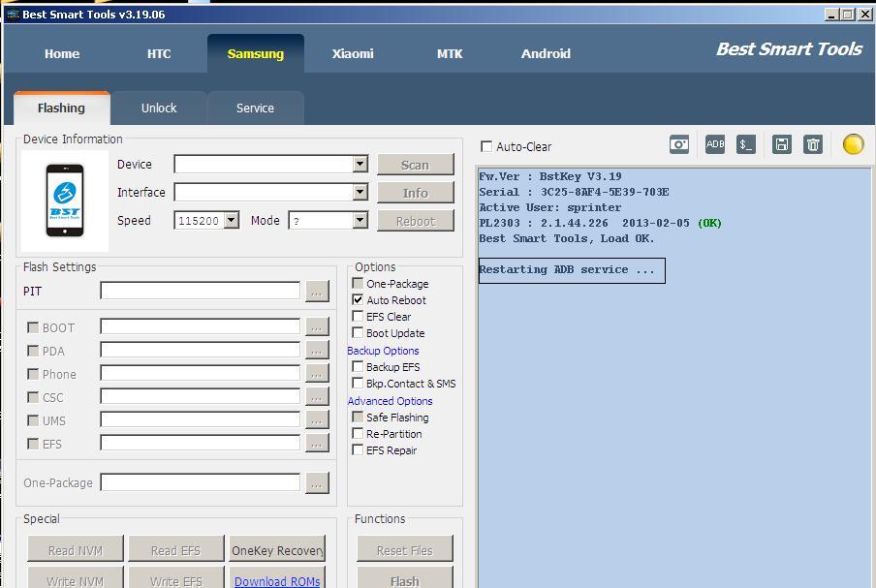Tick the CSC file checkbox
This screenshot has width=876, height=588.
click(33, 397)
